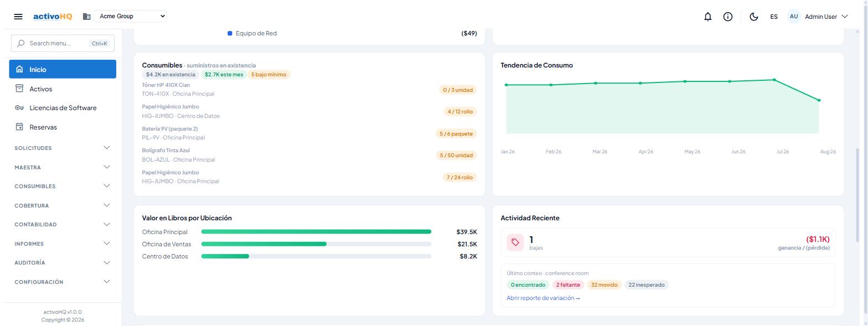
Task: Click Admin User name
Action: pos(821,17)
